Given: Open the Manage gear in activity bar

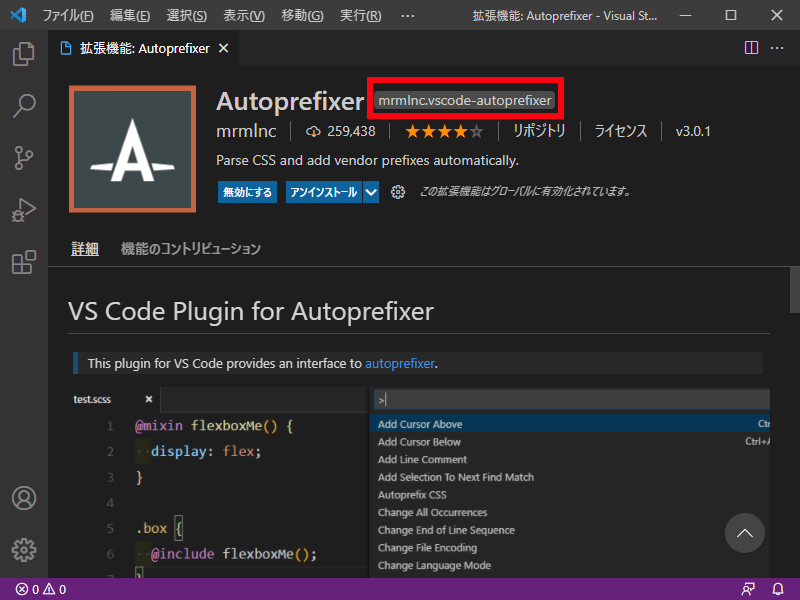Looking at the screenshot, I should coord(23,550).
